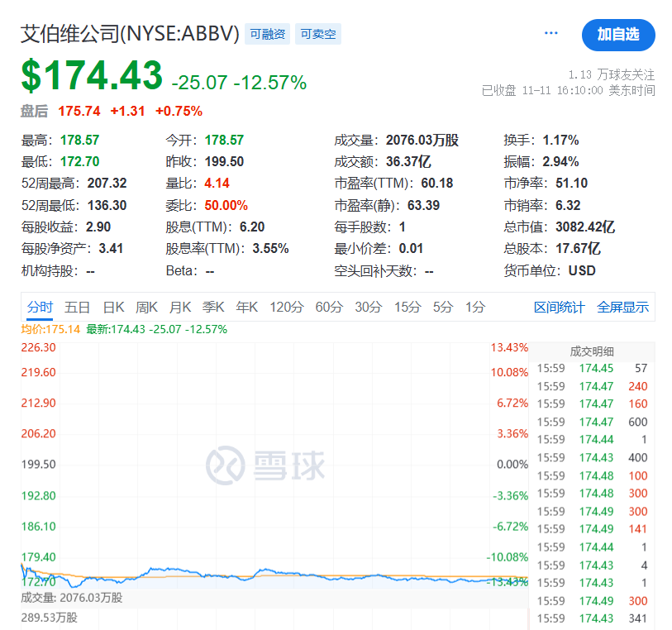Select the 分时 intraday chart tab
The width and height of the screenshot is (672, 630).
pos(40,308)
